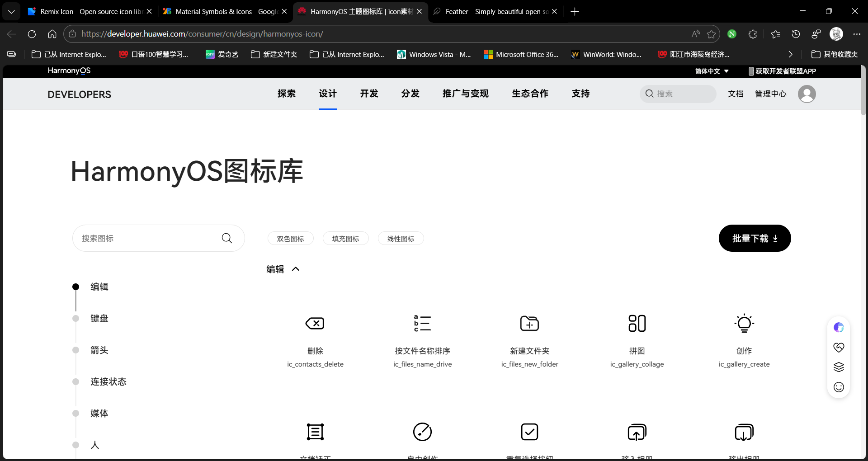Click the lightbulb create icon

coord(744,324)
